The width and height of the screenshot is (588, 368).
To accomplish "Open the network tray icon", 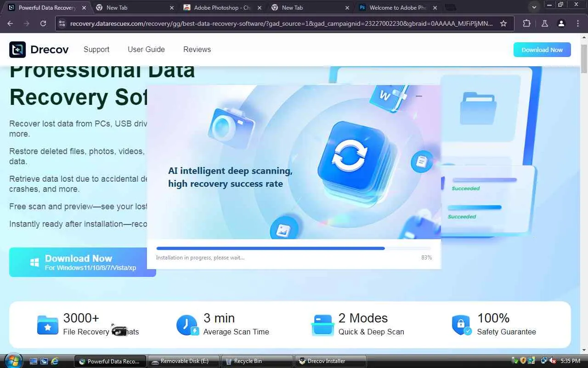I will click(544, 361).
